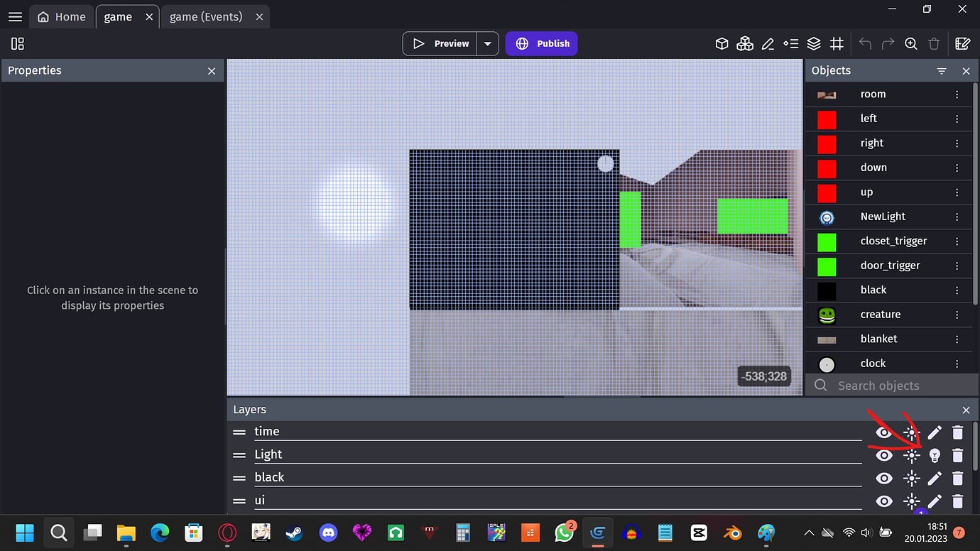
Task: Hide the Light layer
Action: click(883, 455)
